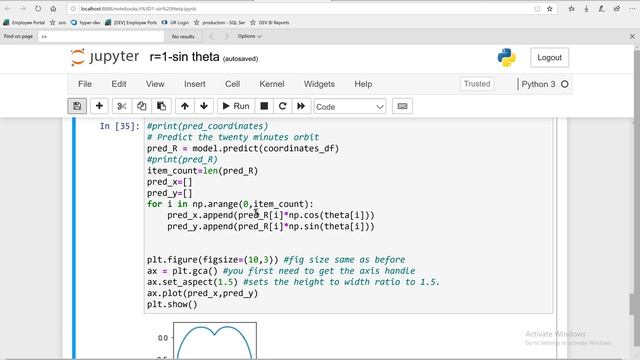Run the current cell
This screenshot has height=360, width=640.
point(236,106)
